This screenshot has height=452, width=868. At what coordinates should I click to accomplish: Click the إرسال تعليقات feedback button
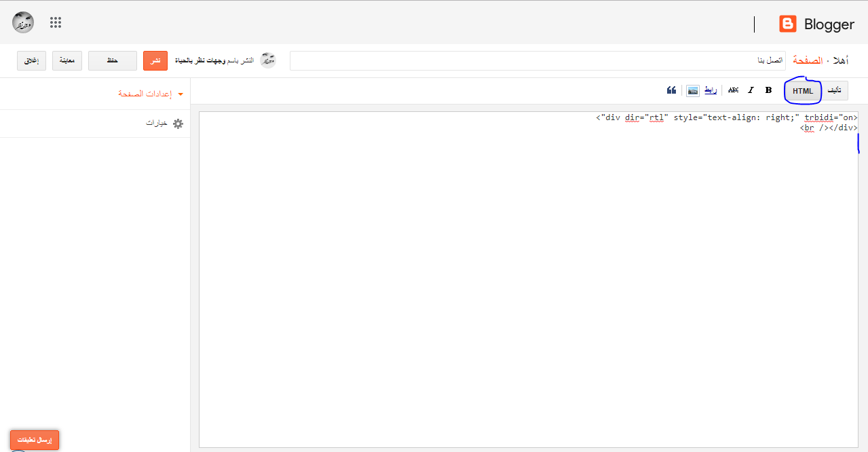(x=35, y=440)
